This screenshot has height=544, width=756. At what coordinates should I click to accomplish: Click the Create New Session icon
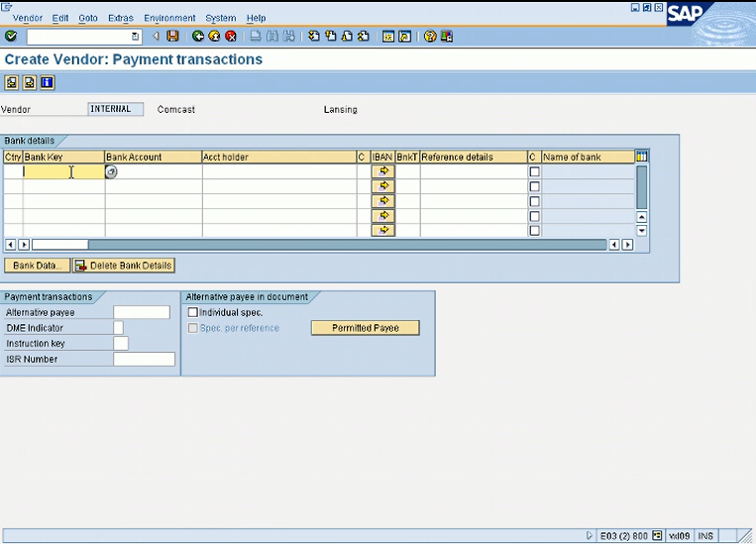(388, 37)
